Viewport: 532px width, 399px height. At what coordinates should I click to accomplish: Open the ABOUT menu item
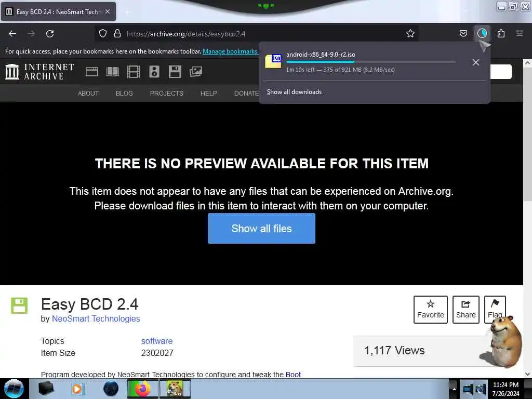click(88, 94)
